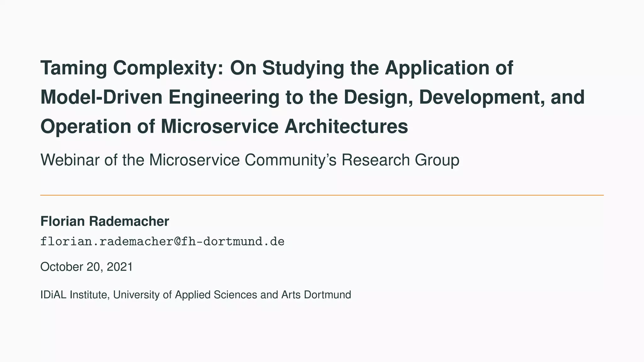
Task: Click the author name Florian Rademacher
Action: coord(104,222)
